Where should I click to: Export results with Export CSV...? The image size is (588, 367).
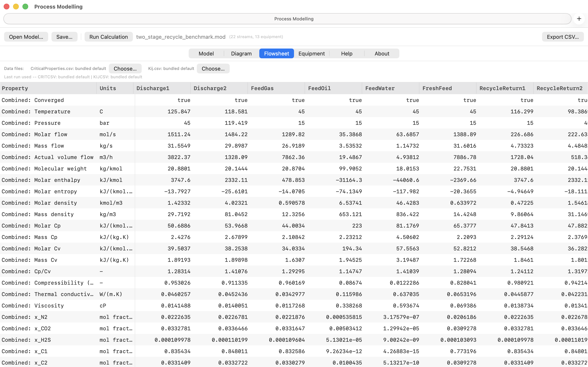[x=563, y=37]
